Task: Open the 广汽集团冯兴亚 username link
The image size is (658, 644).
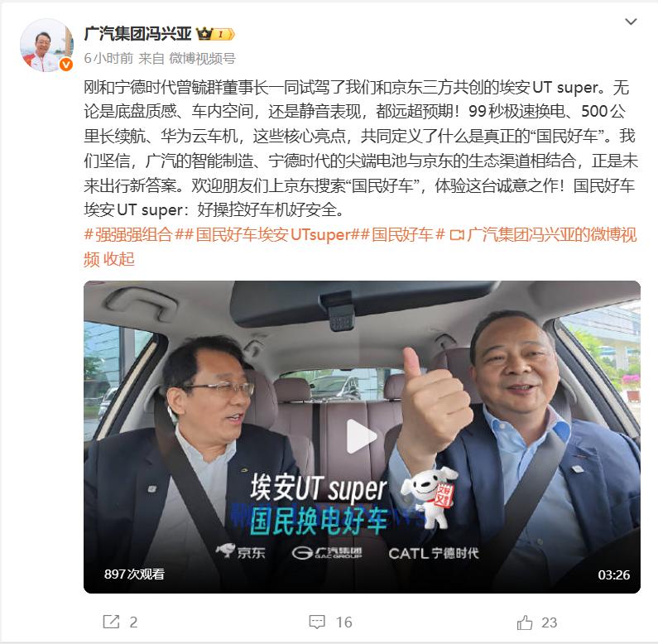Action: click(137, 34)
